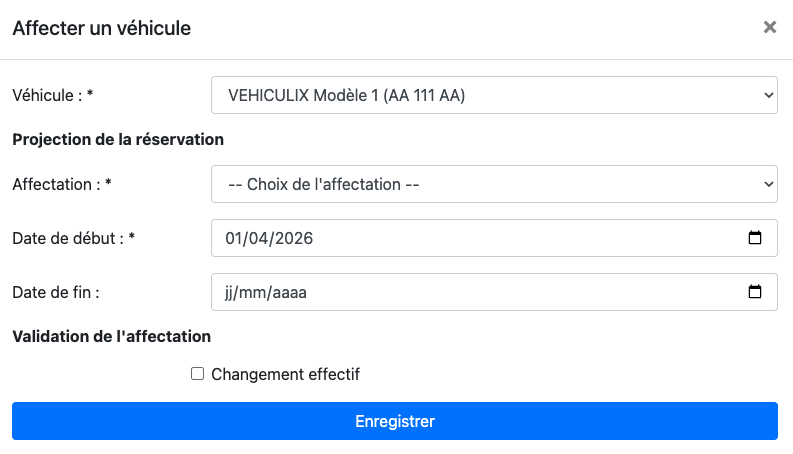Click the Véhicule field label
The image size is (793, 454).
point(53,95)
